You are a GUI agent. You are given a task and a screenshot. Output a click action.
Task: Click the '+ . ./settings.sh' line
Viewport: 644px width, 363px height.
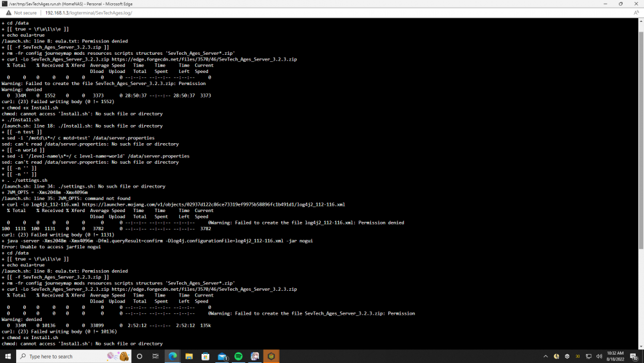coord(24,180)
